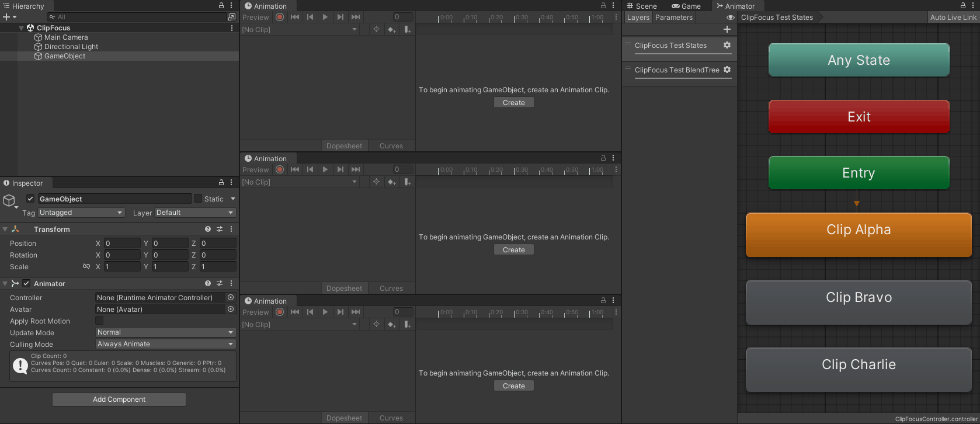Viewport: 980px width, 424px height.
Task: Toggle Preview in middle Animation window
Action: [256, 169]
